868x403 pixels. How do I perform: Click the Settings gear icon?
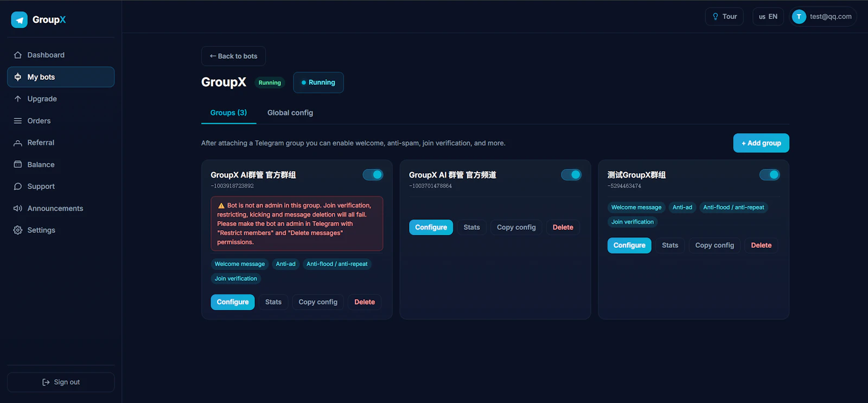18,230
